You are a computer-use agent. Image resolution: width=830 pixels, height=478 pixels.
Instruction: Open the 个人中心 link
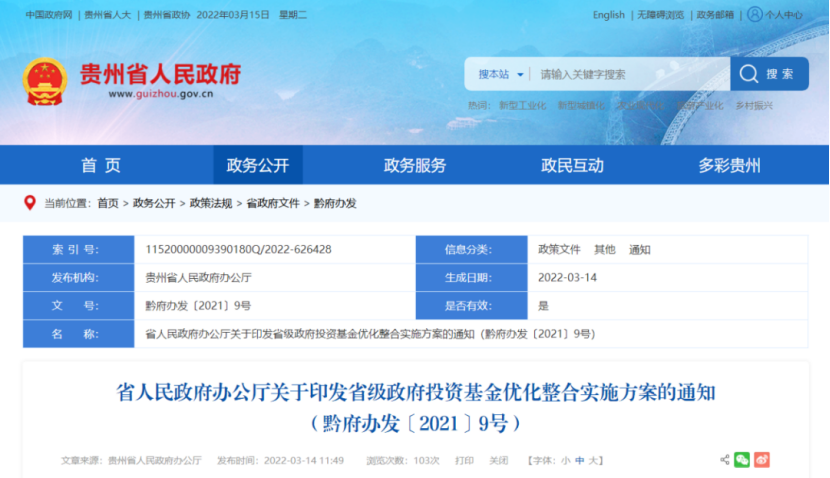[784, 15]
